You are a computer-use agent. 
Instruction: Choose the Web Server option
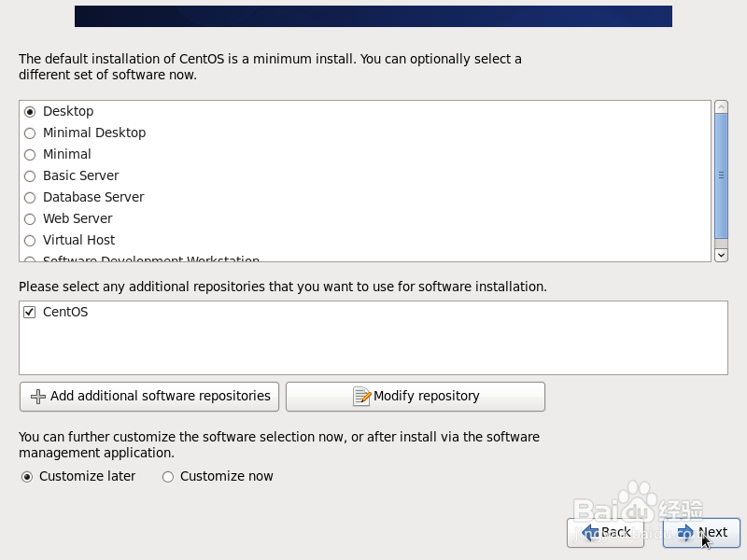[x=29, y=218]
